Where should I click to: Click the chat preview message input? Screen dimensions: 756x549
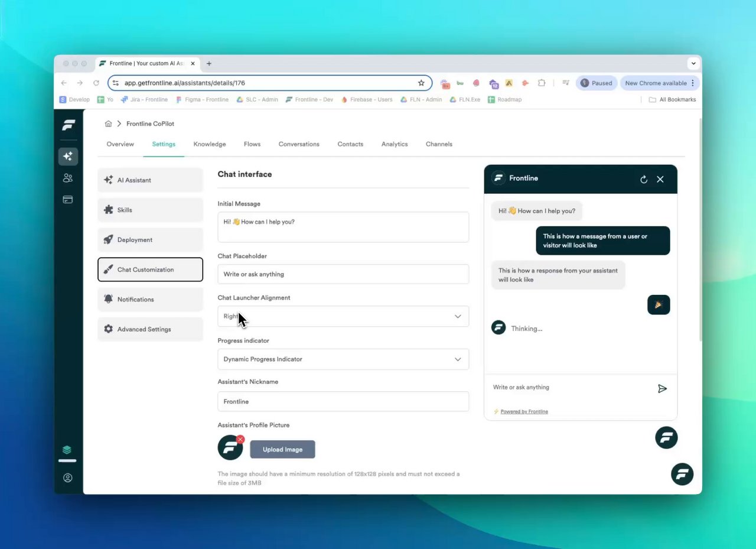[570, 388]
